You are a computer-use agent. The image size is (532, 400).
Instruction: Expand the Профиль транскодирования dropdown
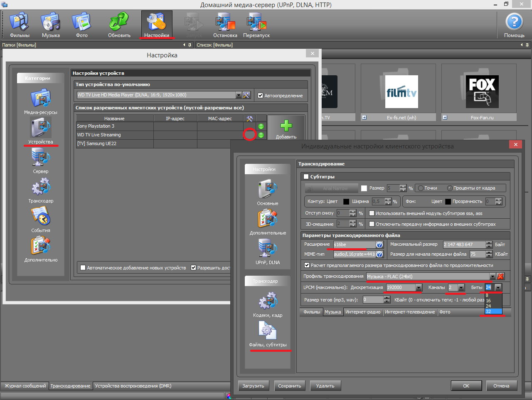493,277
